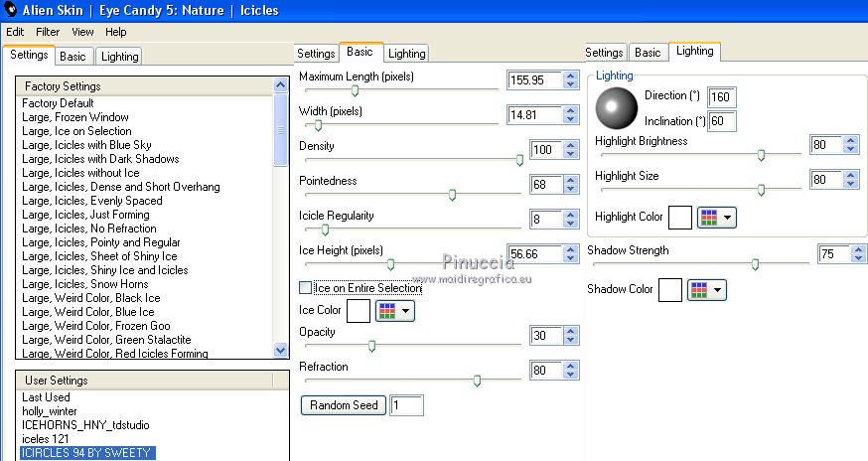Select 'Last Used' in User Settings
The height and width of the screenshot is (461, 868).
pyautogui.click(x=46, y=397)
